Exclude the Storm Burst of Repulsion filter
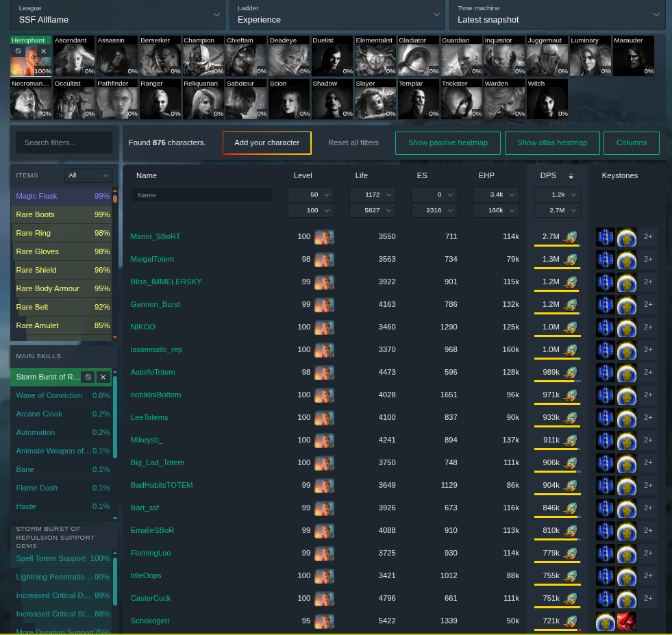 coord(88,377)
